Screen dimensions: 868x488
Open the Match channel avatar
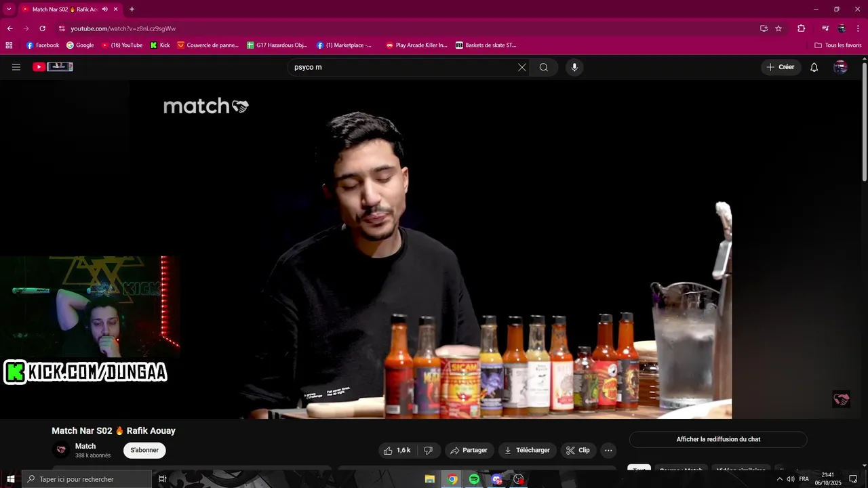point(61,450)
